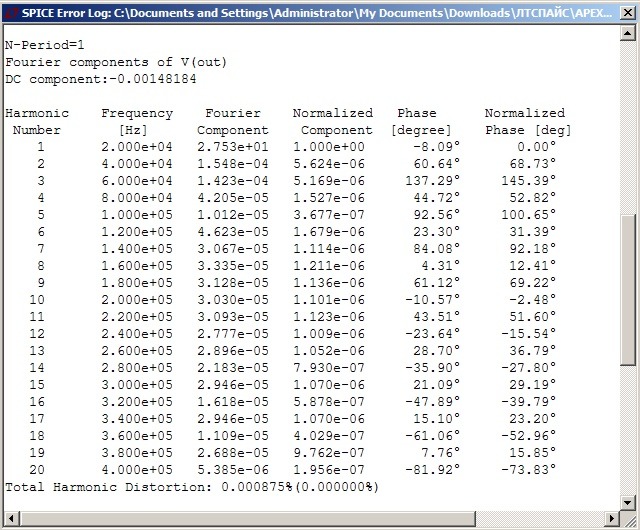Click normalized component 1.211e-06
Image resolution: width=640 pixels, height=530 pixels.
pos(329,266)
